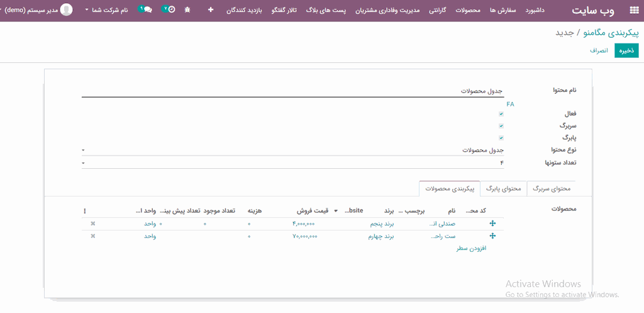This screenshot has height=313, width=644.
Task: Open the activities clock icon
Action: [169, 9]
